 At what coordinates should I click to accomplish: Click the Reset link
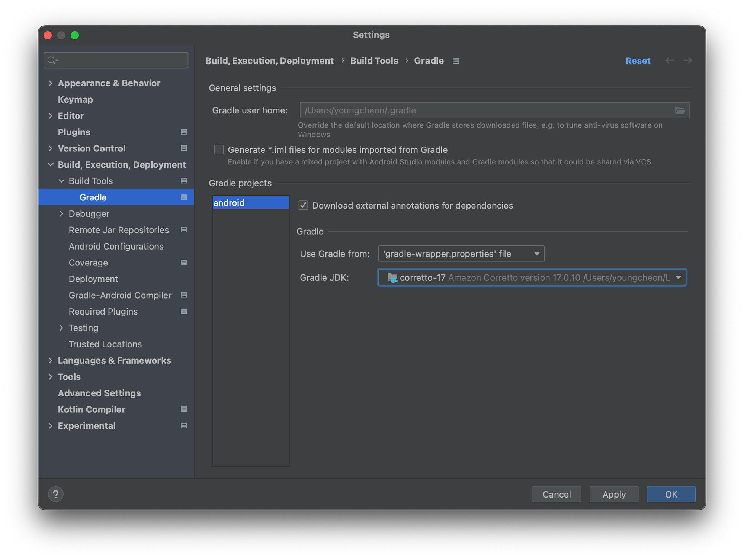[638, 61]
